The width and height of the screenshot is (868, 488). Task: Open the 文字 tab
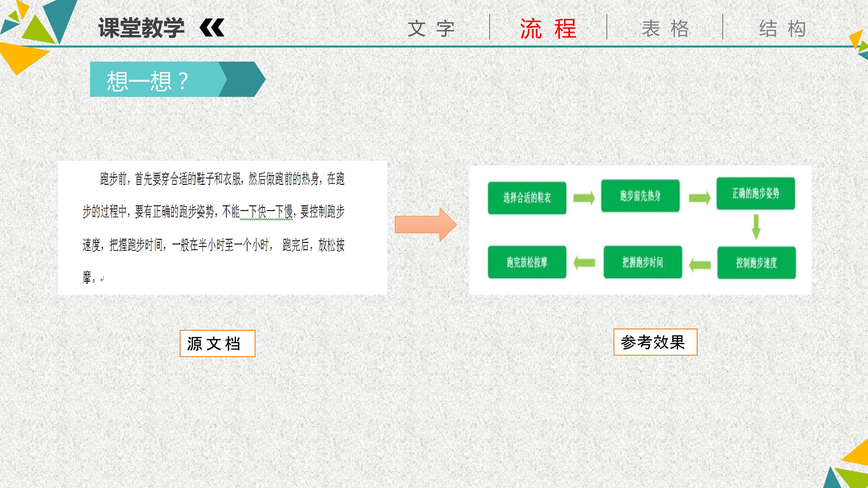tap(431, 29)
